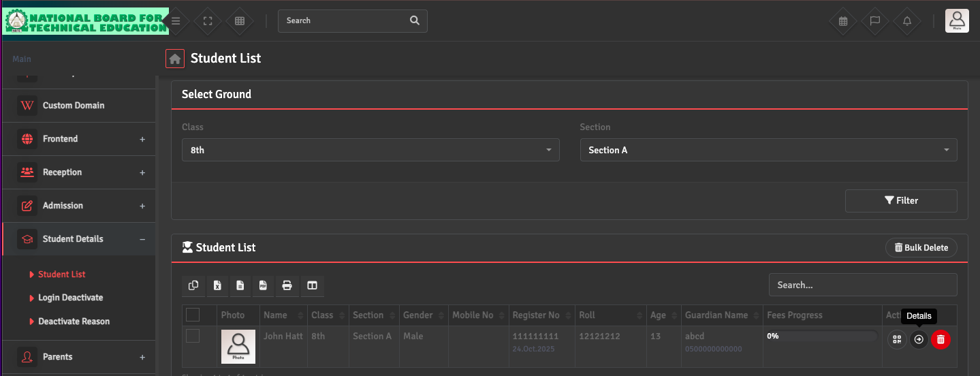980x376 pixels.
Task: Toggle fullscreen mode in top bar
Action: pyautogui.click(x=208, y=21)
